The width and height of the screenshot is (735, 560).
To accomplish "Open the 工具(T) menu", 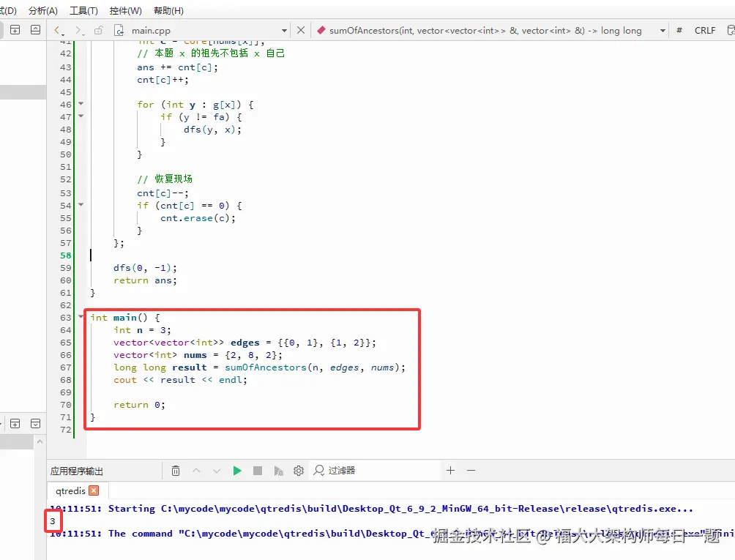I will click(x=83, y=10).
